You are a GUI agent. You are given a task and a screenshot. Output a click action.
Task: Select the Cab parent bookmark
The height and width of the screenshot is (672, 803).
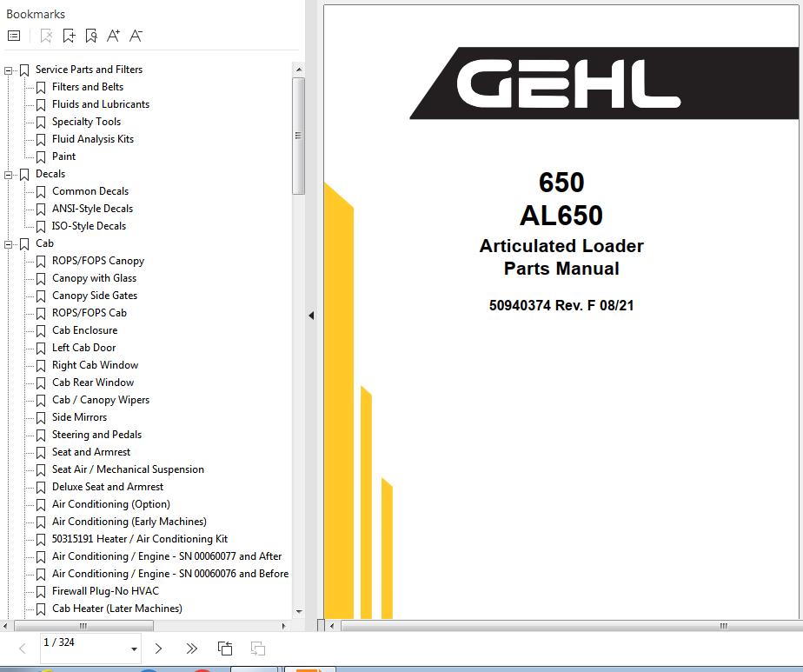[x=44, y=243]
